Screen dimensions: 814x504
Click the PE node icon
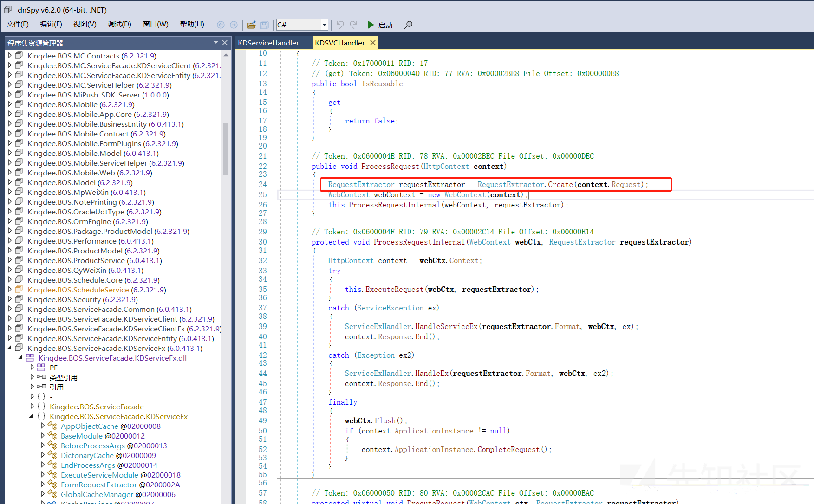(41, 368)
